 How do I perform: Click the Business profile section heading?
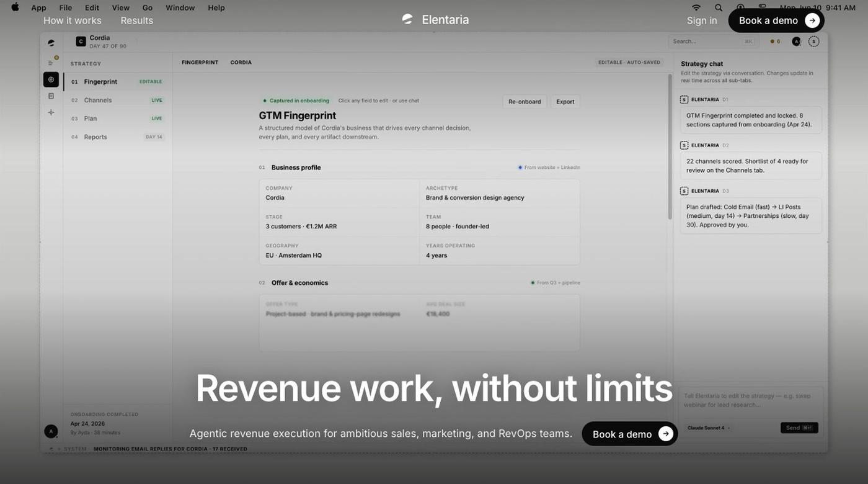click(296, 168)
